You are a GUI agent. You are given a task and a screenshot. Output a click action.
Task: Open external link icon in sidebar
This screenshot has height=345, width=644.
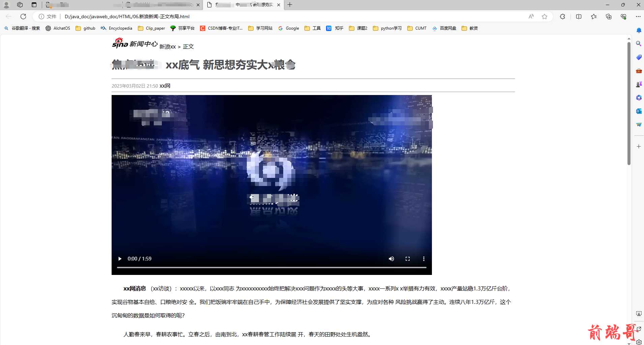639,328
